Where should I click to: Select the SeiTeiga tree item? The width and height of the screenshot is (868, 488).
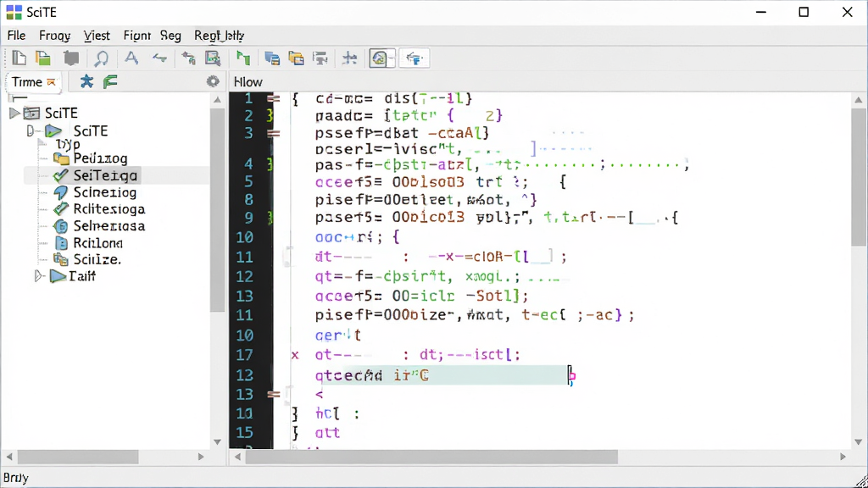point(105,176)
